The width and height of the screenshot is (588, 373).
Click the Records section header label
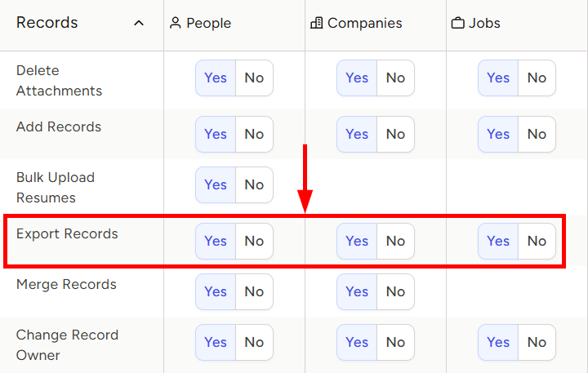coord(47,23)
